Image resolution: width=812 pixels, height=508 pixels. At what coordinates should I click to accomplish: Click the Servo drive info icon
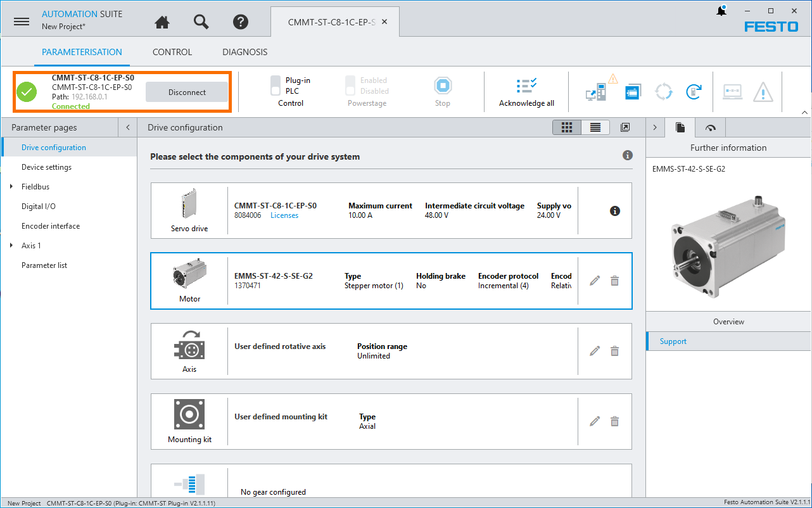point(614,211)
